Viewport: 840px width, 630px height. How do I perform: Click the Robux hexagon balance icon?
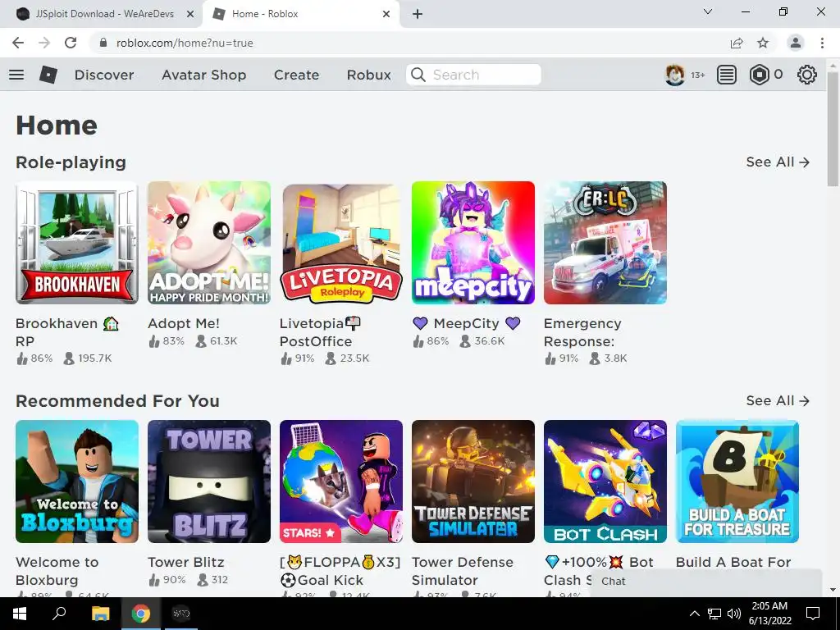point(759,75)
